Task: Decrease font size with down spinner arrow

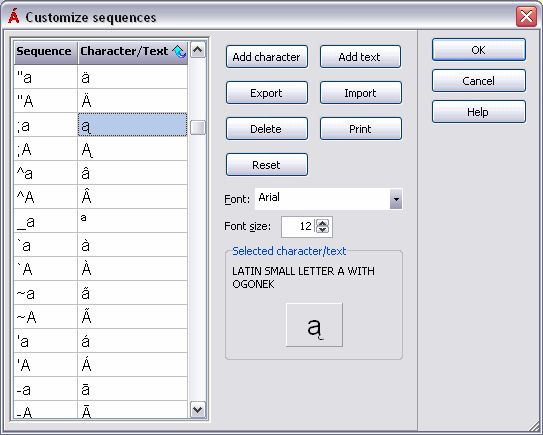Action: tap(322, 230)
